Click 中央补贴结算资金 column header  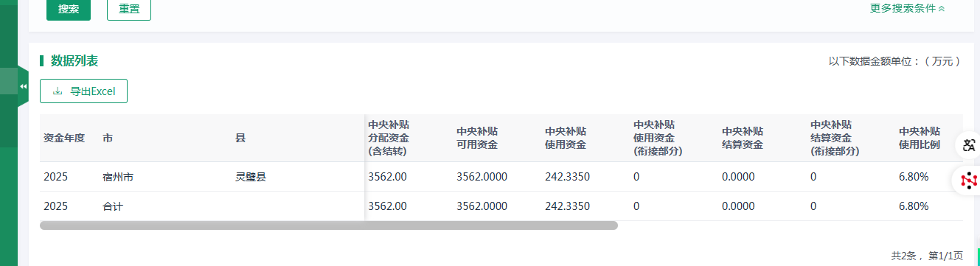point(743,138)
